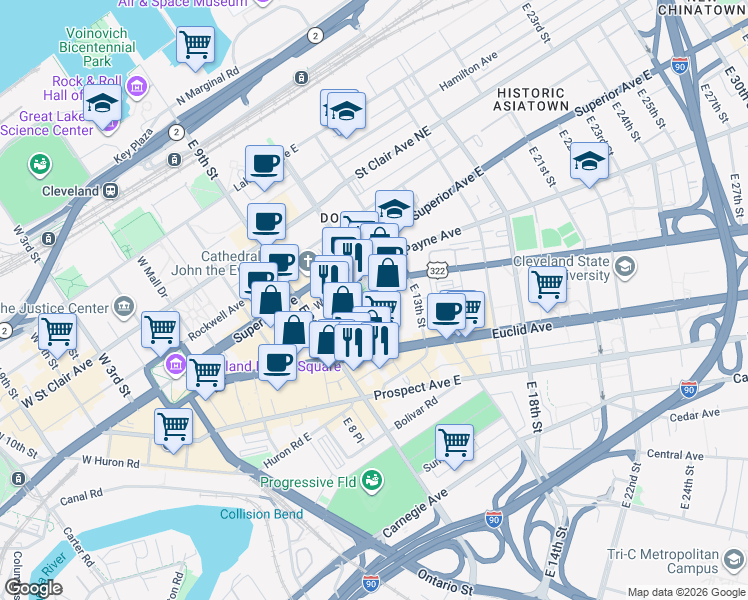Click the coffee cup marker on Public Square label
748x600 pixels.
pyautogui.click(x=278, y=364)
